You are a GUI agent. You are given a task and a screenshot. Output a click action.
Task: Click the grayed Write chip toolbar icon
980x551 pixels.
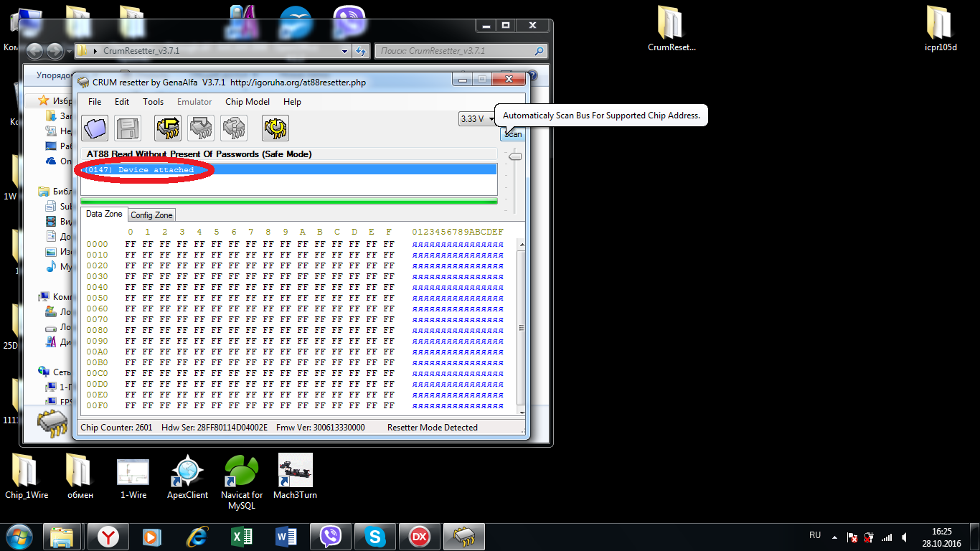point(201,128)
